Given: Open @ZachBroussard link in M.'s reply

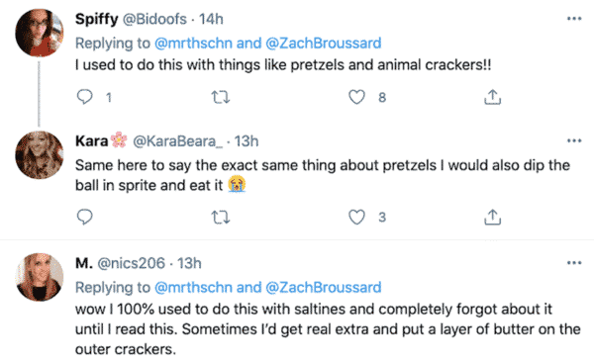Looking at the screenshot, I should (323, 288).
